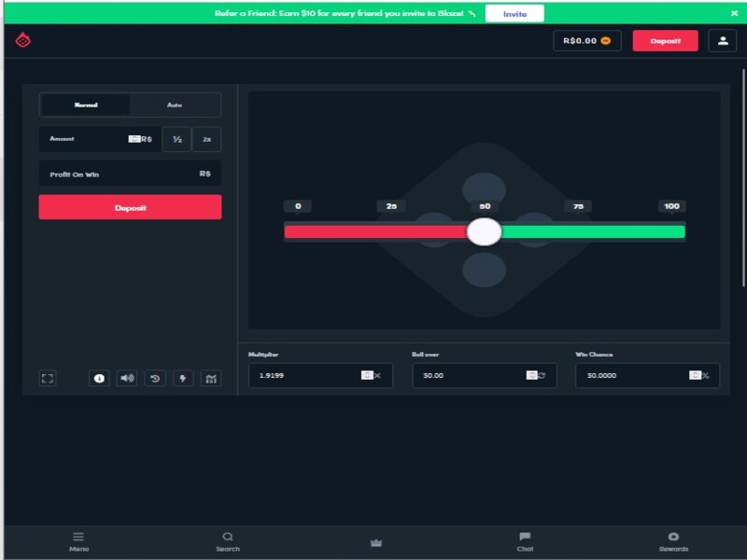This screenshot has height=560, width=747.
Task: Click the crown icon in bottom bar
Action: tap(376, 542)
